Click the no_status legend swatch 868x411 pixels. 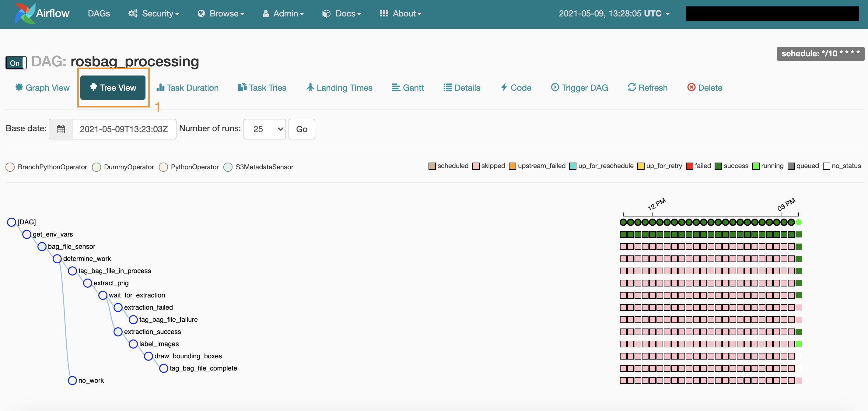[826, 166]
